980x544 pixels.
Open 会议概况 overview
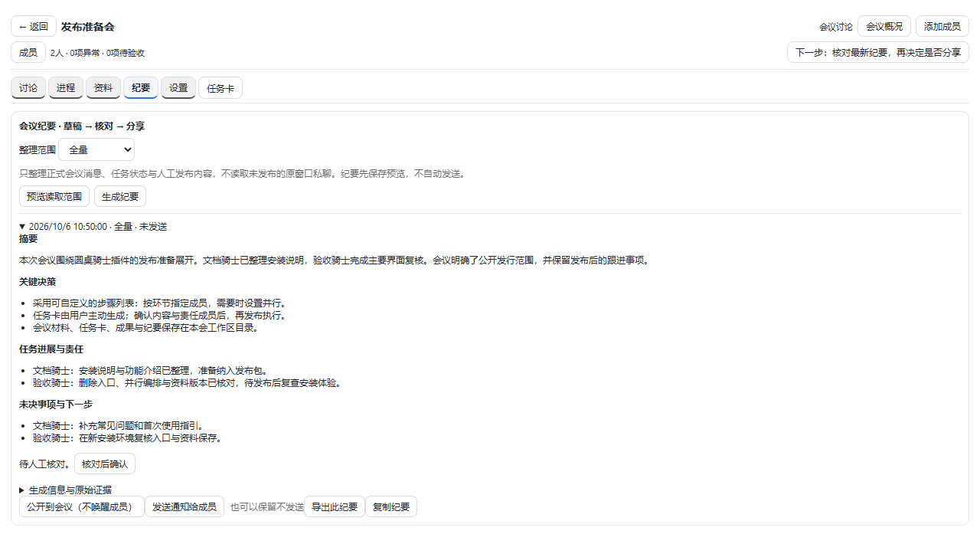[x=884, y=26]
